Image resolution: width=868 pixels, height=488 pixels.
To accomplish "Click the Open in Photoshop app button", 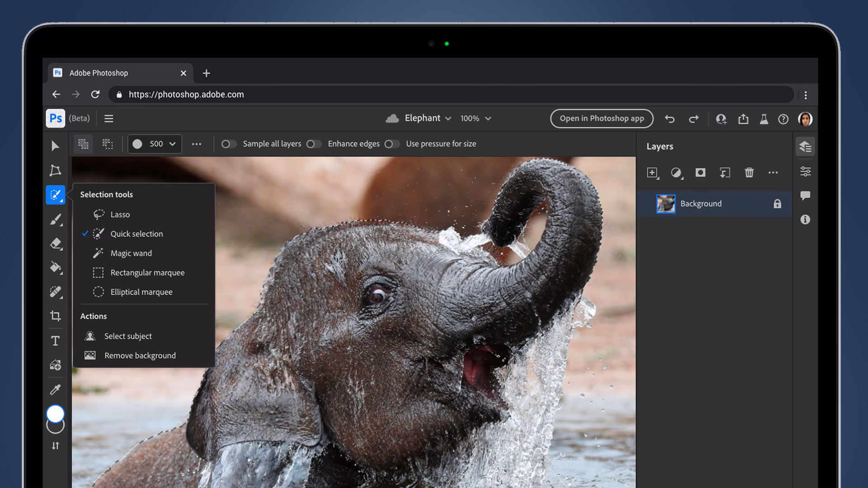I will 601,118.
